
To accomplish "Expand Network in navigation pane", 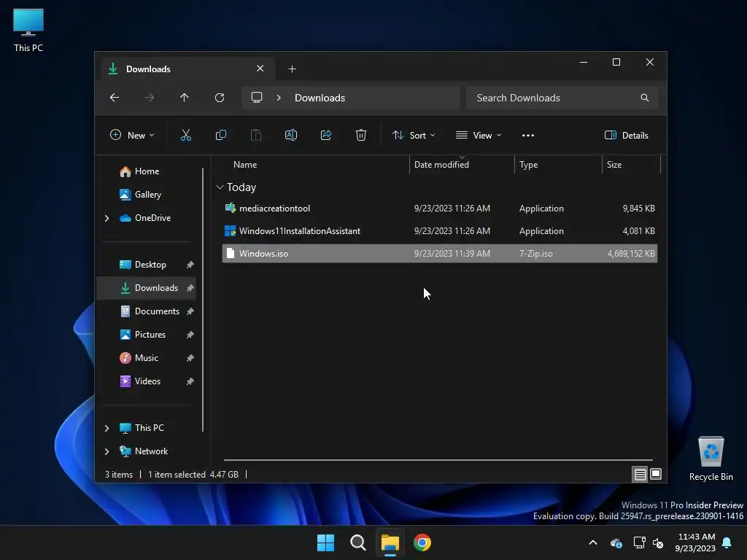I will pyautogui.click(x=107, y=451).
